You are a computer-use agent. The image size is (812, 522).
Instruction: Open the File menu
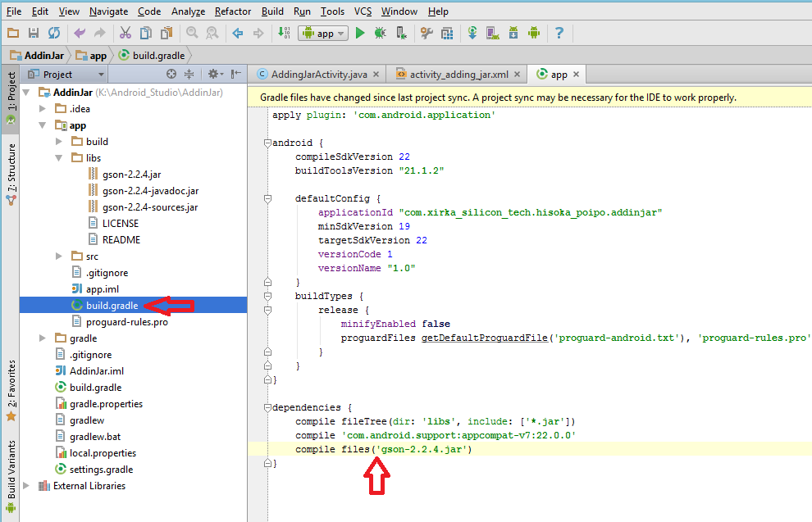click(13, 11)
